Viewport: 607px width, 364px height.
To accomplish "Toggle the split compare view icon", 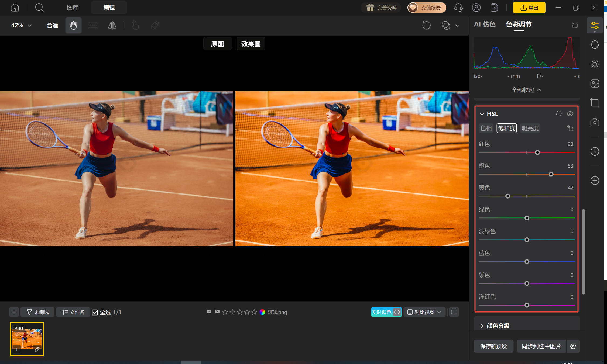I will pos(454,312).
